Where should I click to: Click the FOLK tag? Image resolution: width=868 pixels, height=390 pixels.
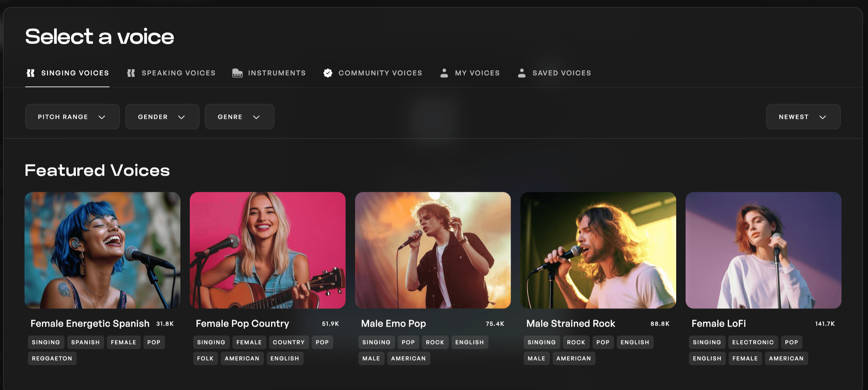click(x=206, y=358)
